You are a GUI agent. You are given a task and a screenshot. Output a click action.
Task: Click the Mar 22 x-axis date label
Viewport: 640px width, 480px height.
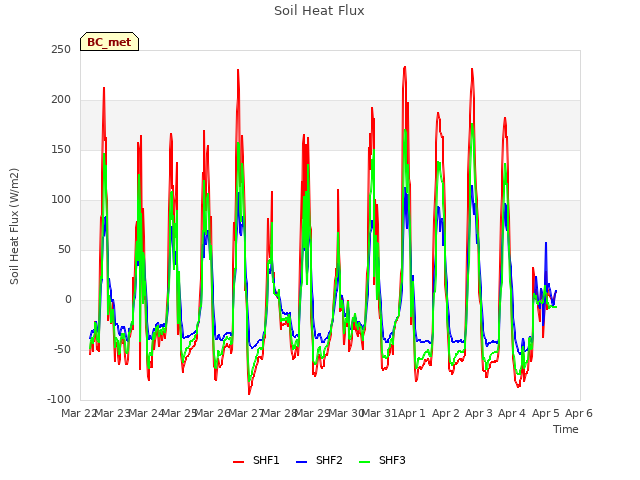[78, 413]
